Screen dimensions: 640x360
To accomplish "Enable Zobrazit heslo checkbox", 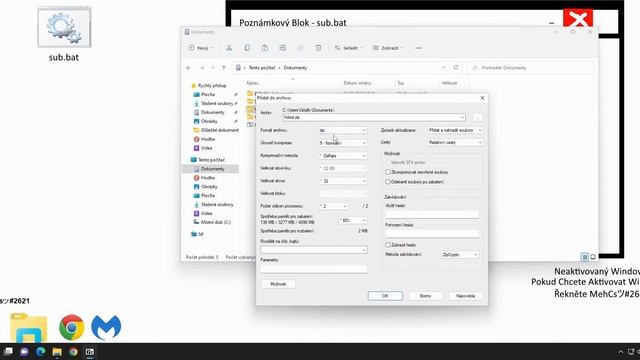I will (x=388, y=245).
